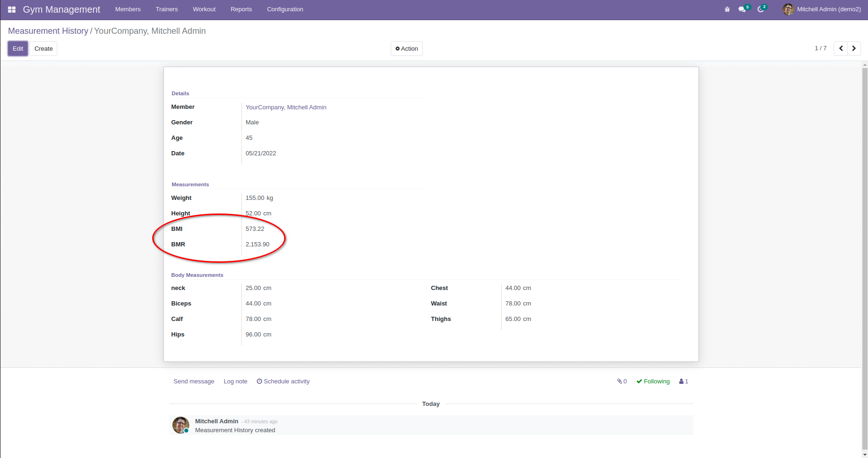The width and height of the screenshot is (868, 458).
Task: Open the Reports menu
Action: [241, 9]
